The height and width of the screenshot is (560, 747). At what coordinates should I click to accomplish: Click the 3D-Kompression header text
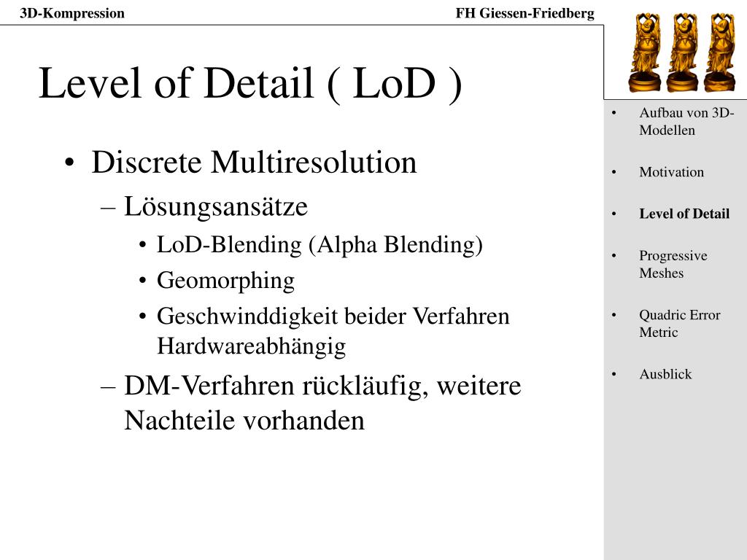pos(72,13)
